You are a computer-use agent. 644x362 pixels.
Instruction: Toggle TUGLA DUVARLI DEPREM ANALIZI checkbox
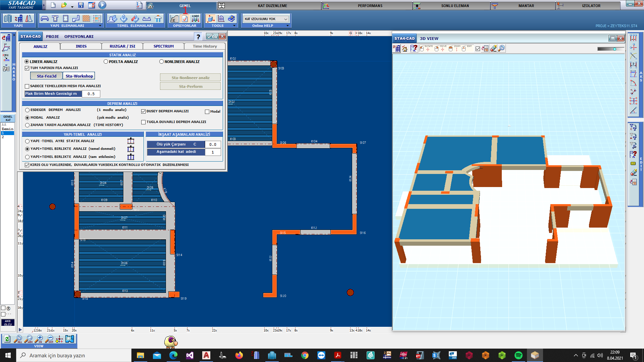click(143, 122)
